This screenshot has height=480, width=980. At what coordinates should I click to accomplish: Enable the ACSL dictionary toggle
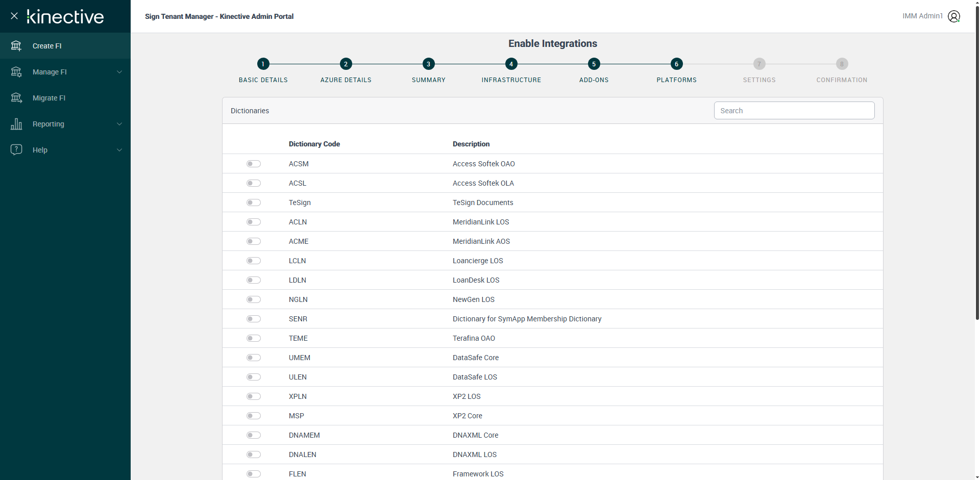click(x=254, y=183)
